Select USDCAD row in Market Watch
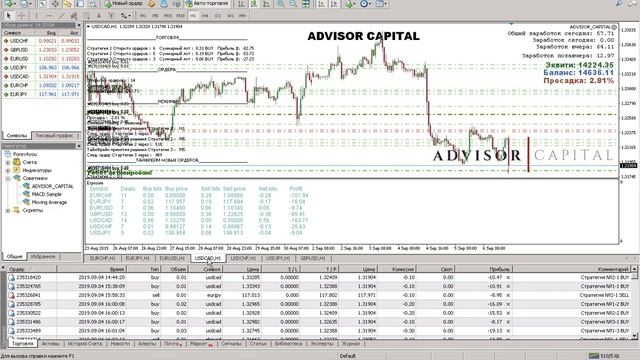The width and height of the screenshot is (640, 360). [41, 76]
